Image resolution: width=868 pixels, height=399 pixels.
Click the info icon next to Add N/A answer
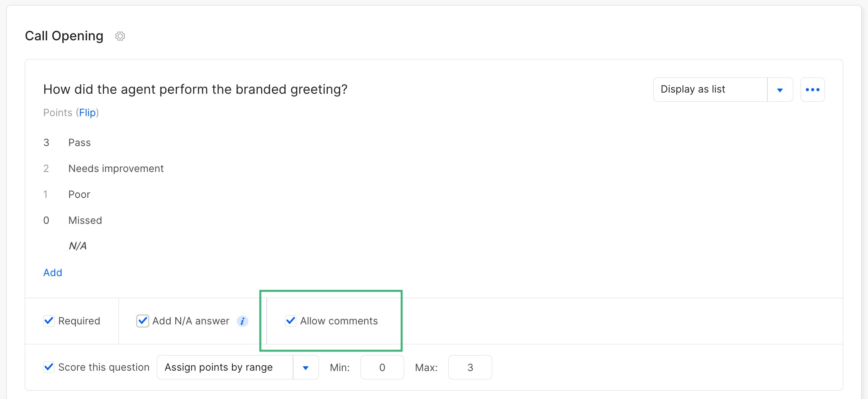pyautogui.click(x=242, y=321)
